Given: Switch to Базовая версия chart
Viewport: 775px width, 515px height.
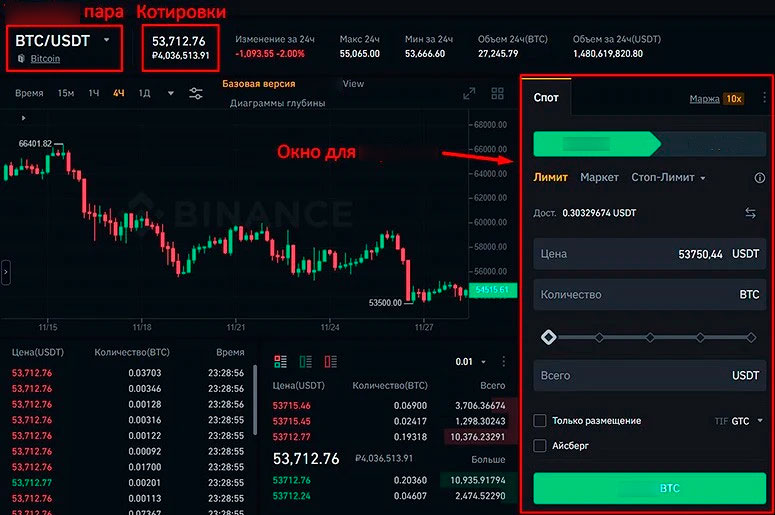Looking at the screenshot, I should pyautogui.click(x=258, y=84).
